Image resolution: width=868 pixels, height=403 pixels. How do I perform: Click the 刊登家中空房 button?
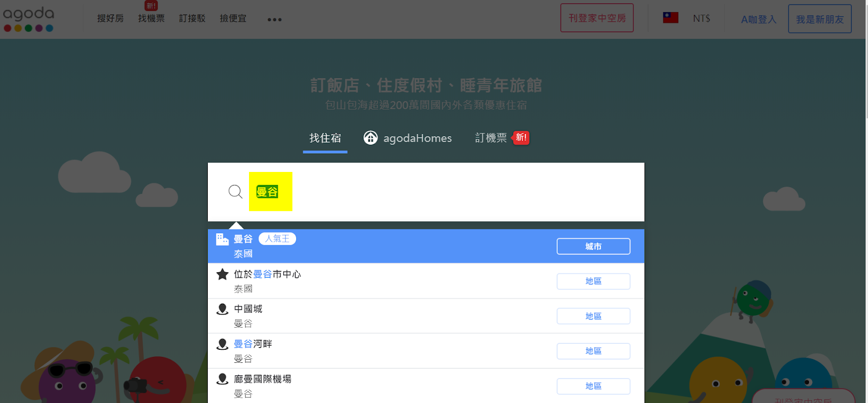tap(597, 18)
